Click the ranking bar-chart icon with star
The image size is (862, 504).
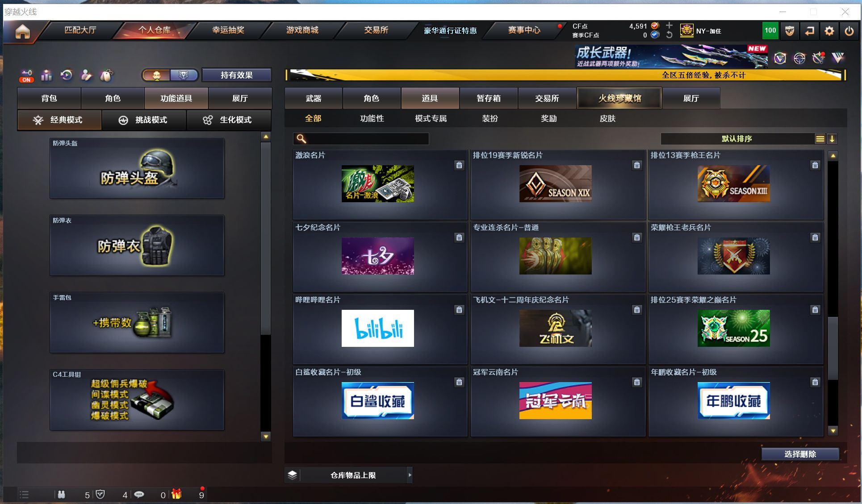pyautogui.click(x=46, y=75)
